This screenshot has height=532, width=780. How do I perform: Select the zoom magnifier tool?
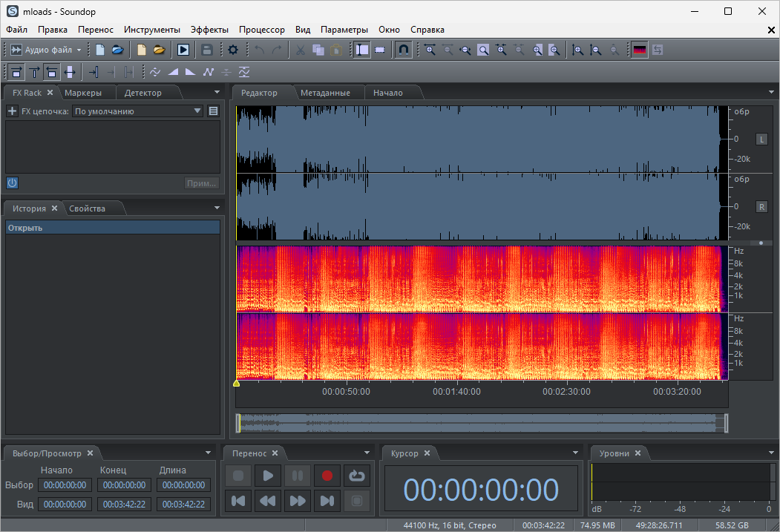[482, 49]
